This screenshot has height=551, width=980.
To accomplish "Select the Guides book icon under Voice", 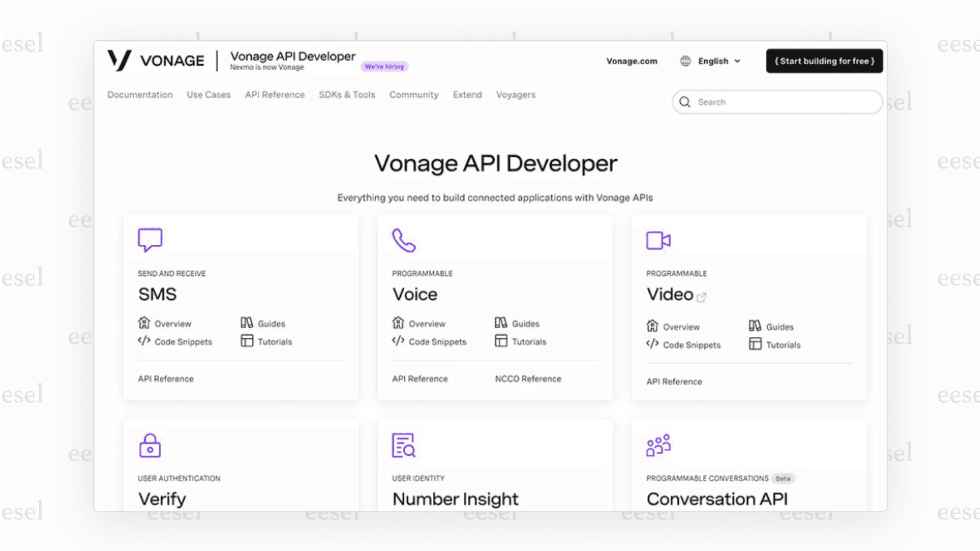I will click(x=501, y=323).
